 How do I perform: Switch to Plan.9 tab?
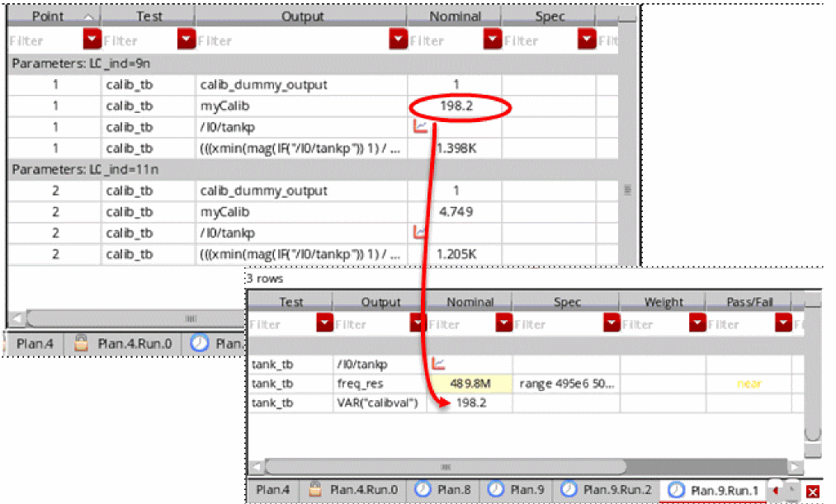tap(516, 490)
